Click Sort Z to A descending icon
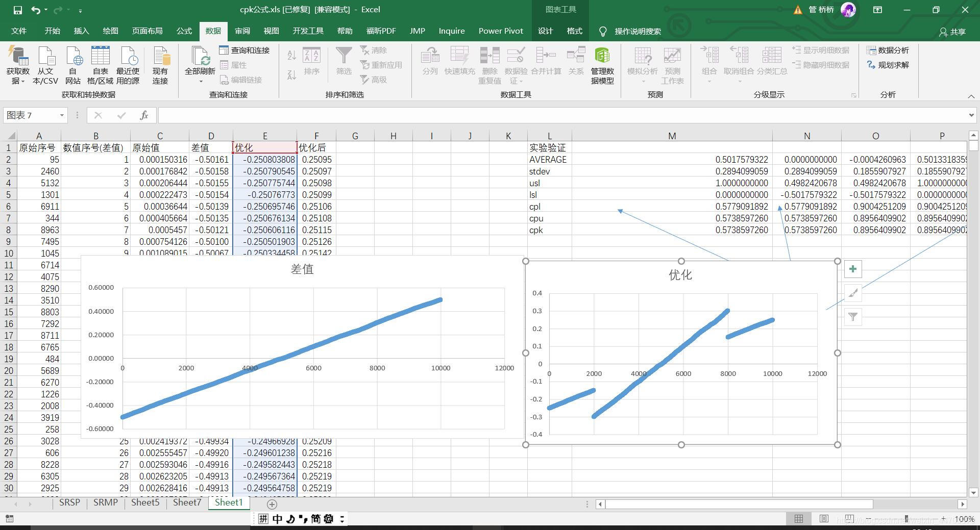This screenshot has height=530, width=980. pos(291,74)
